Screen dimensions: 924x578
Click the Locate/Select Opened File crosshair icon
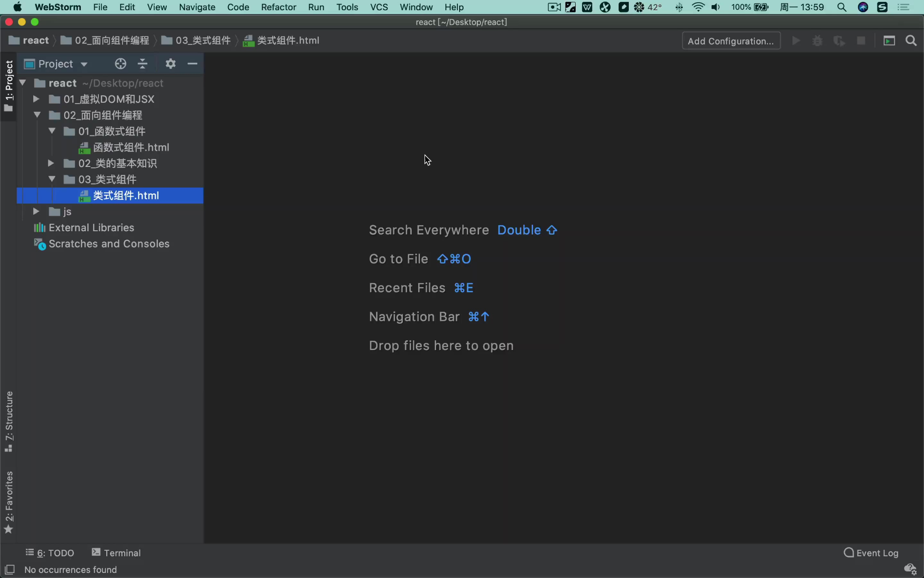(121, 64)
